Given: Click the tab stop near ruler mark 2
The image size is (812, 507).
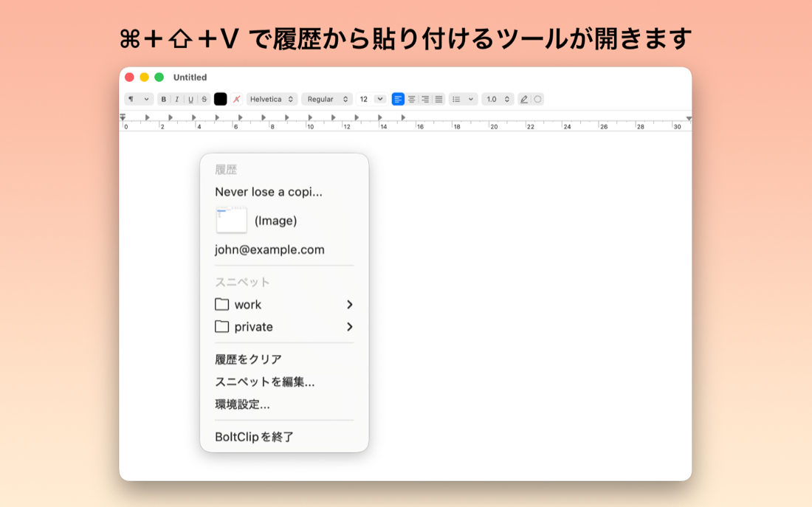Looking at the screenshot, I should pyautogui.click(x=171, y=117).
